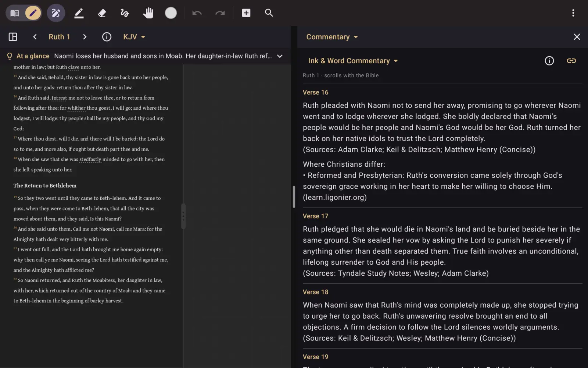Redo the last stroke
588x368 pixels.
point(220,13)
